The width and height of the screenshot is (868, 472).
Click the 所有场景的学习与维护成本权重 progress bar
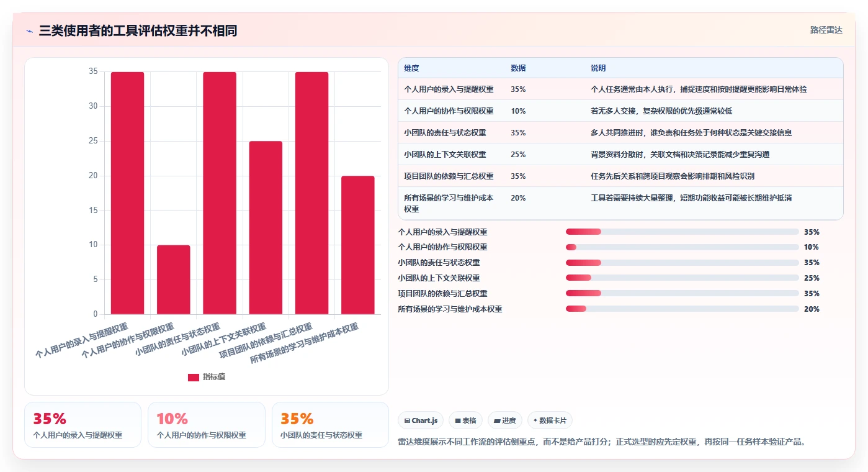tap(682, 309)
